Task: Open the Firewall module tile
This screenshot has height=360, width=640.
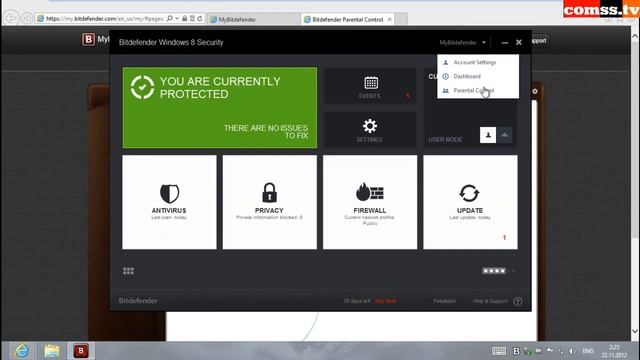Action: (370, 202)
